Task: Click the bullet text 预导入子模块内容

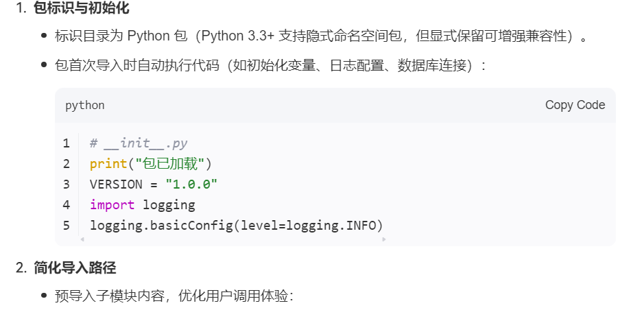Action: pyautogui.click(x=174, y=296)
